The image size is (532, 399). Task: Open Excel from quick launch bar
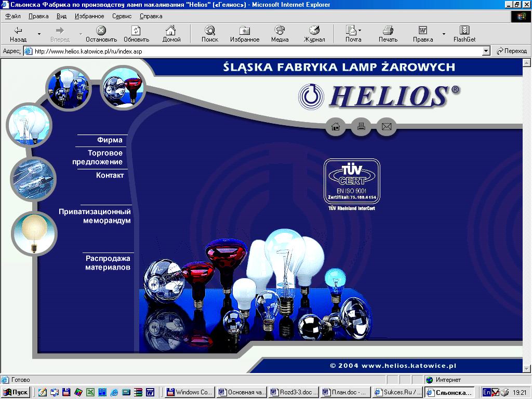tap(90, 392)
